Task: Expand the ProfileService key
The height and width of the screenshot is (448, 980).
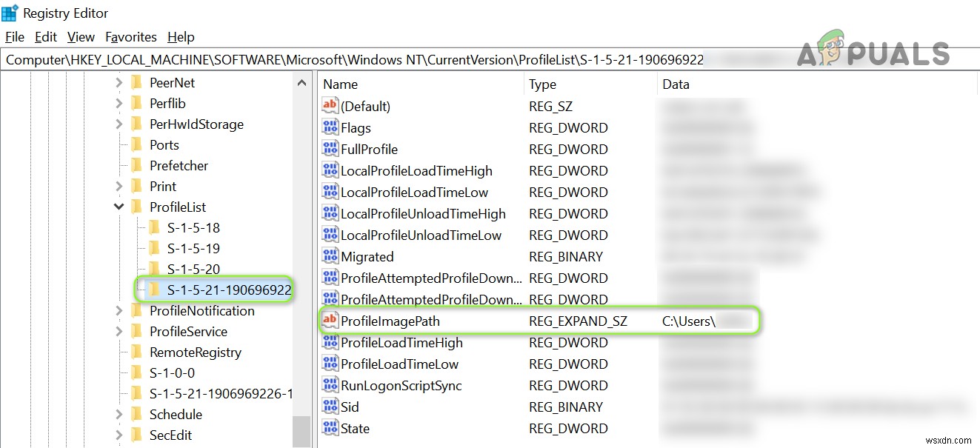Action: click(x=119, y=332)
